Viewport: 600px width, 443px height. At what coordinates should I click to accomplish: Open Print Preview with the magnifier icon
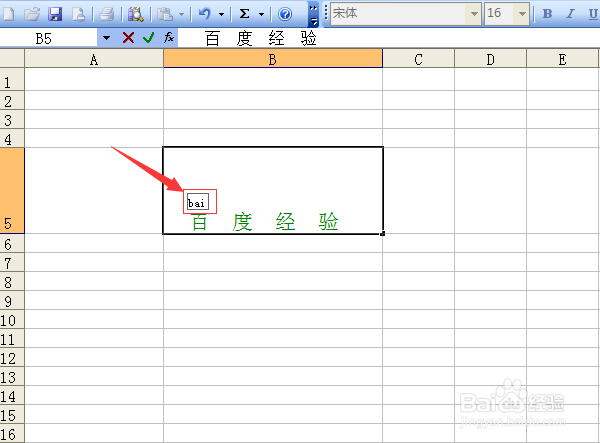[135, 14]
